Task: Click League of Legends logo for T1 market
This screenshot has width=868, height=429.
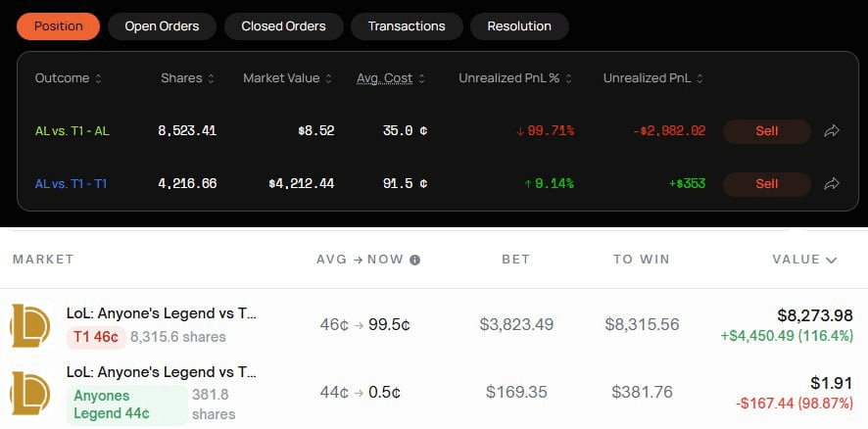Action: (x=30, y=325)
